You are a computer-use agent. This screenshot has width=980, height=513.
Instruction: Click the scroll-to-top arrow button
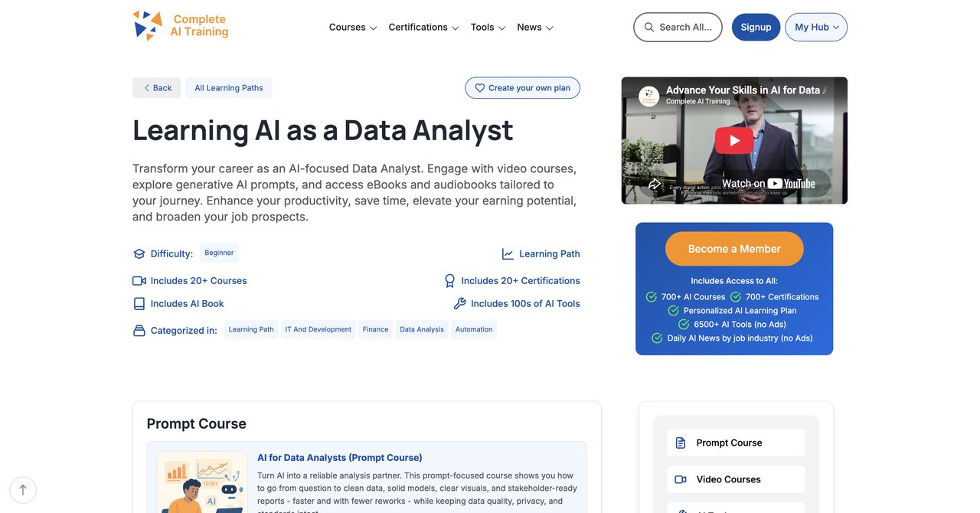tap(23, 490)
